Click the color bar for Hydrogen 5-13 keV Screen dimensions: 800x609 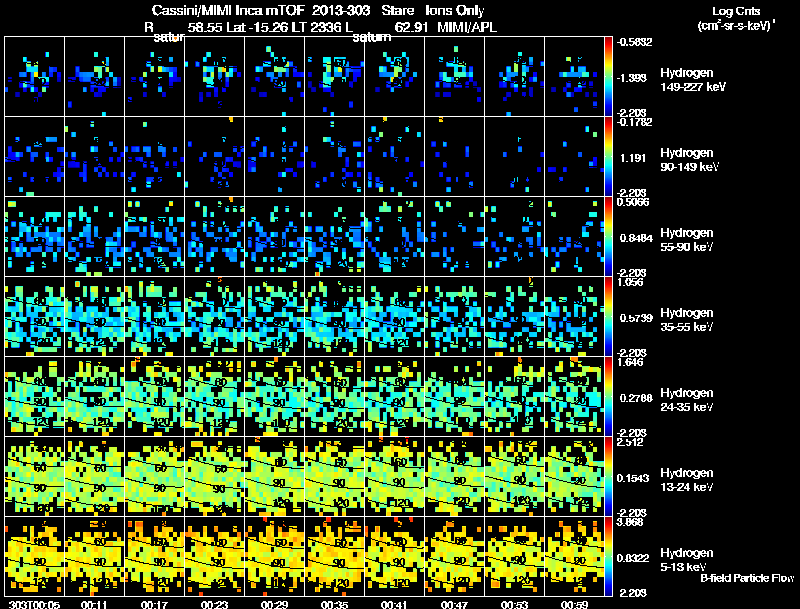click(x=609, y=557)
